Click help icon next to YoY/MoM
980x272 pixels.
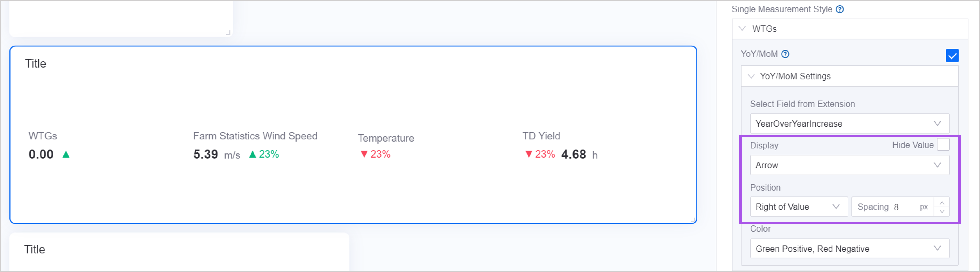coord(785,54)
